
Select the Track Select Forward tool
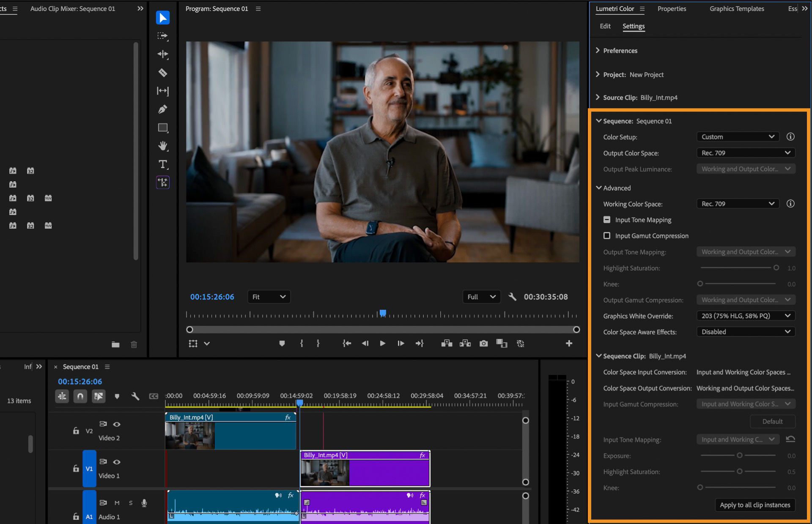(163, 36)
